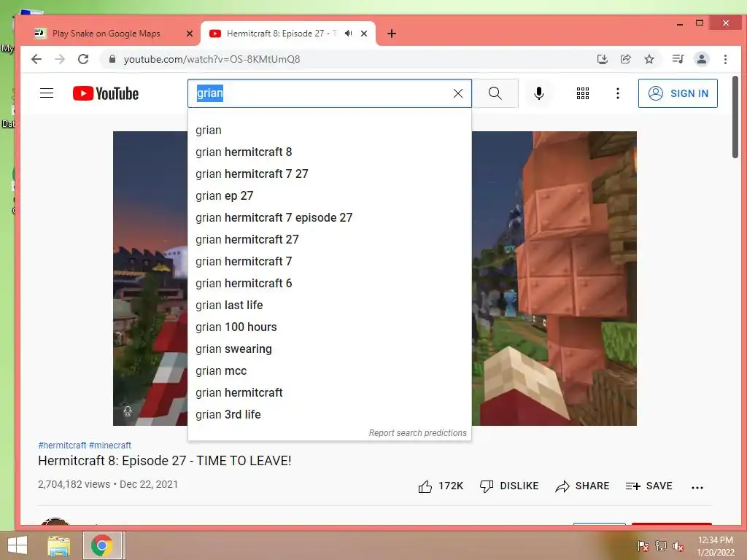The image size is (747, 560).
Task: Click the address bar URL
Action: pos(212,59)
